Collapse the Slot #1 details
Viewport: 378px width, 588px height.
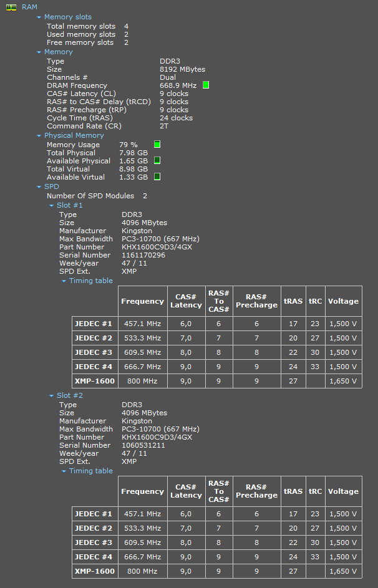click(51, 206)
